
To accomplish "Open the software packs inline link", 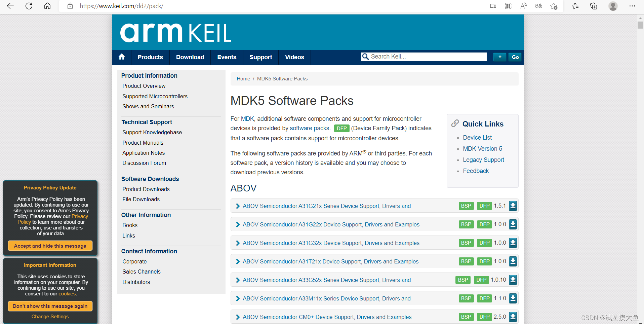I will [x=309, y=128].
